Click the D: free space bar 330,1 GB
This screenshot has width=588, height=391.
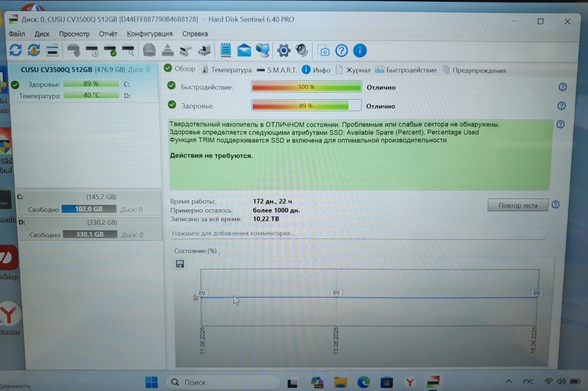point(90,234)
